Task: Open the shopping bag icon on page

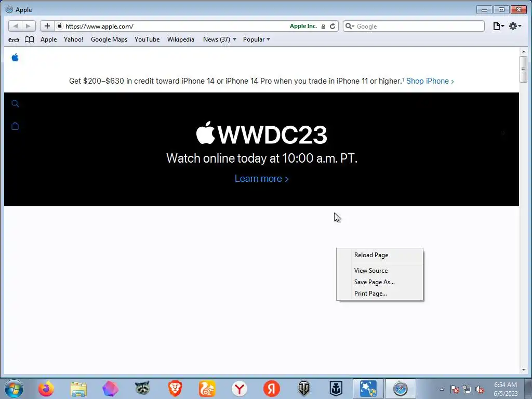Action: tap(15, 126)
